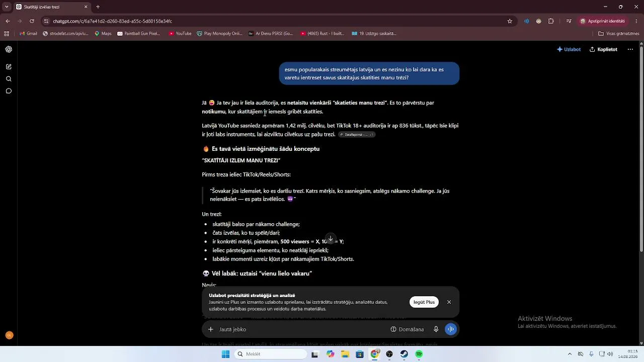644x362 pixels.
Task: Bookmark this page with the star icon
Action: click(510, 21)
